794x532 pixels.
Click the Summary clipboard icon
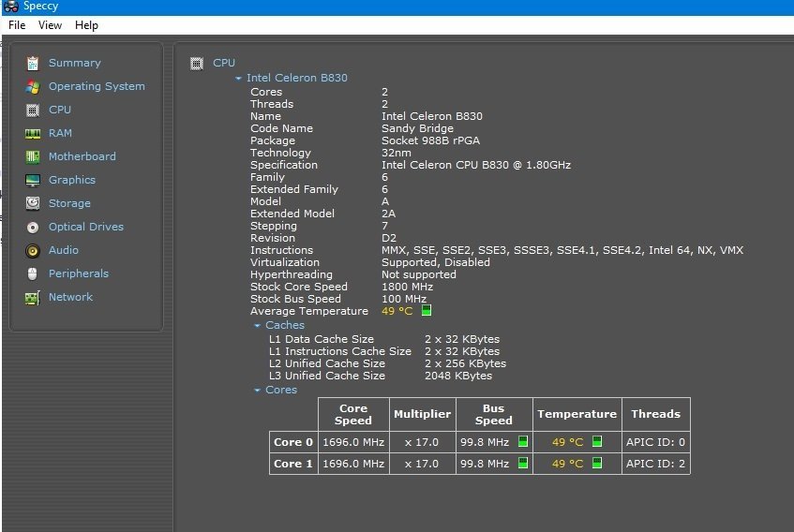33,63
